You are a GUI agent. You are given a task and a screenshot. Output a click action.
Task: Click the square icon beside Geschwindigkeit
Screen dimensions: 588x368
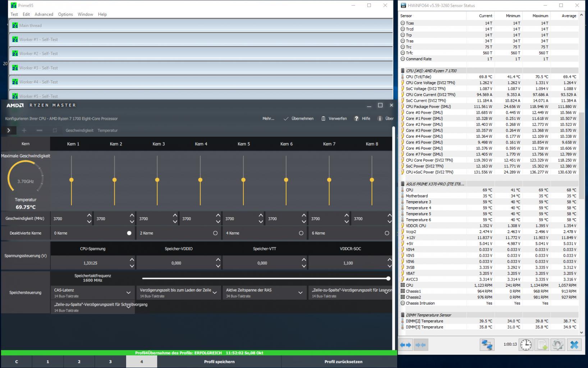tap(55, 130)
